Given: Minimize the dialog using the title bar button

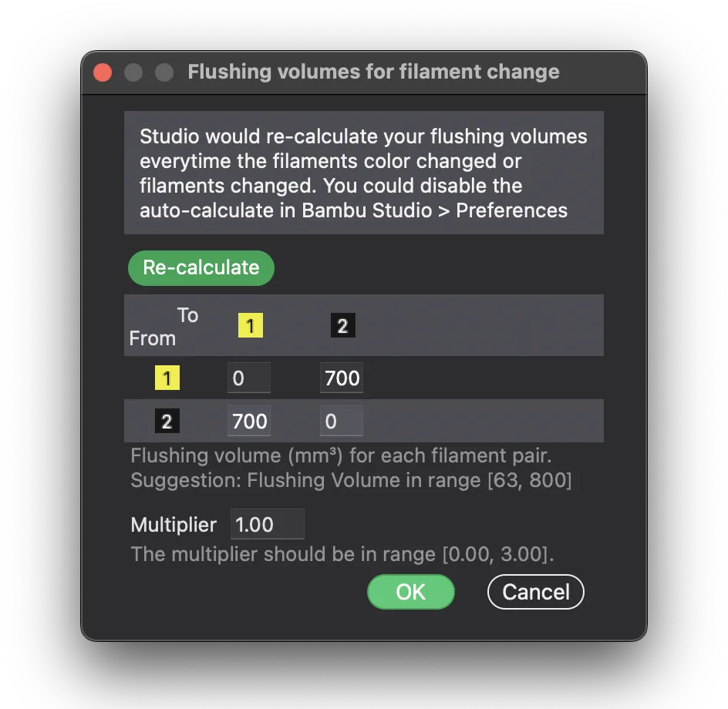Looking at the screenshot, I should point(133,72).
